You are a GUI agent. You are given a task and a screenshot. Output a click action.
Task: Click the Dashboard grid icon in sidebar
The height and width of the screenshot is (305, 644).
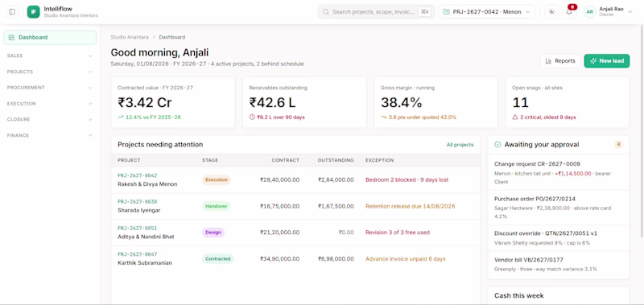11,37
